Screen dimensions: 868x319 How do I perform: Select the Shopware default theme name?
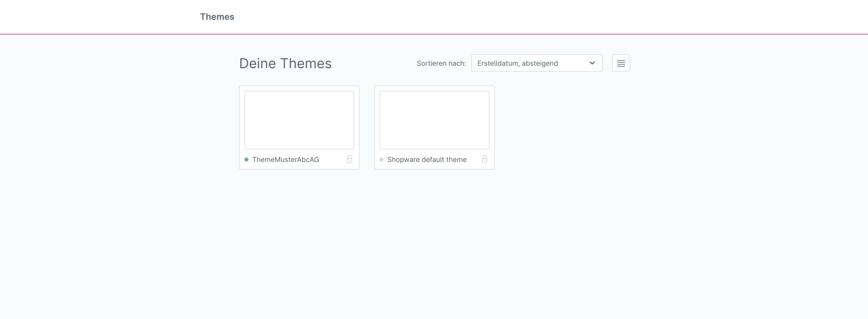[x=427, y=160]
